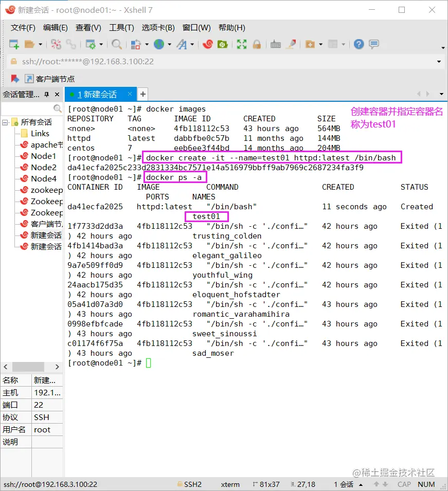Click the session Properties gear icon

pyautogui.click(x=91, y=44)
